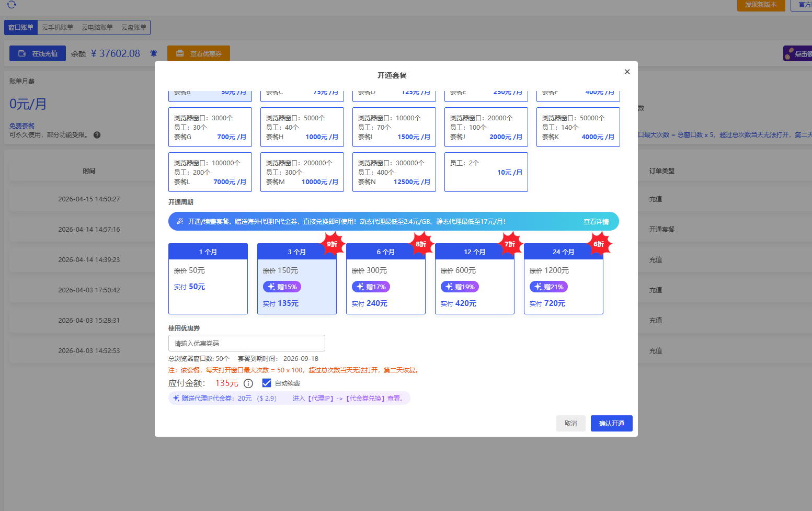Click the balance amount ¥ 37602.08
Viewport: 812px width, 511px height.
(x=116, y=53)
